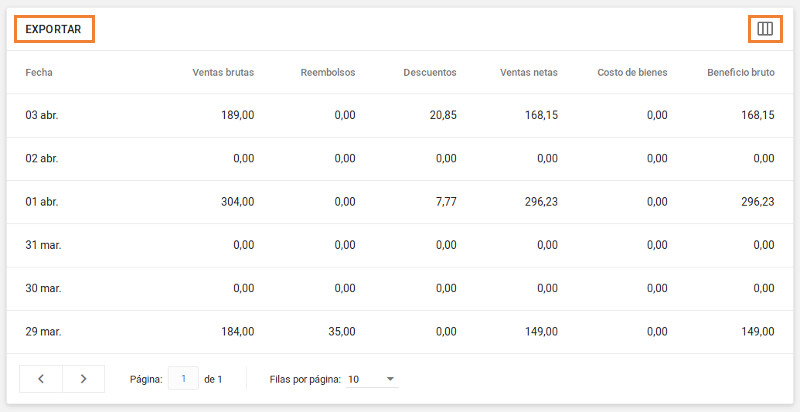The height and width of the screenshot is (412, 800).
Task: Select the Fecha column header
Action: pos(39,72)
